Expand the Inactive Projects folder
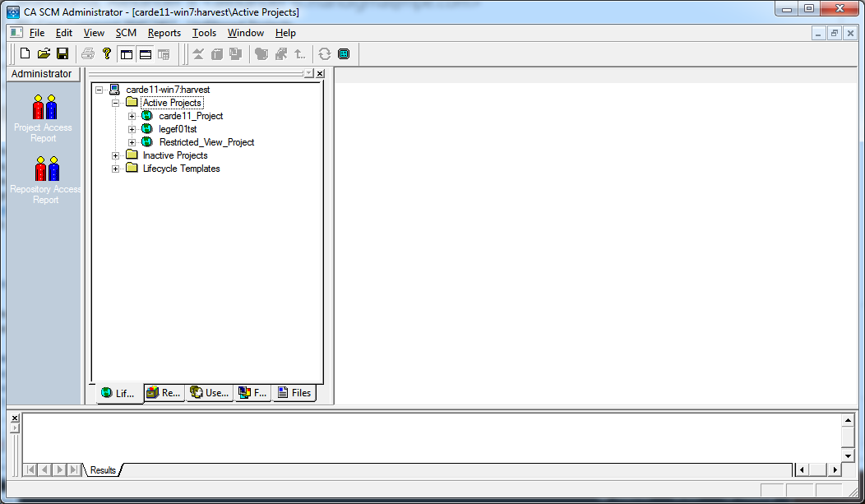The image size is (865, 504). [x=115, y=155]
